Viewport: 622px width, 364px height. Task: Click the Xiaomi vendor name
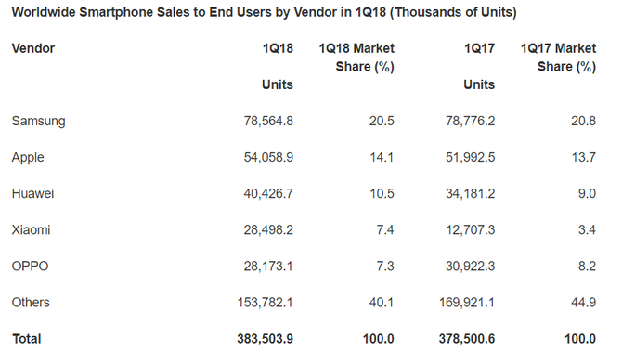click(31, 230)
